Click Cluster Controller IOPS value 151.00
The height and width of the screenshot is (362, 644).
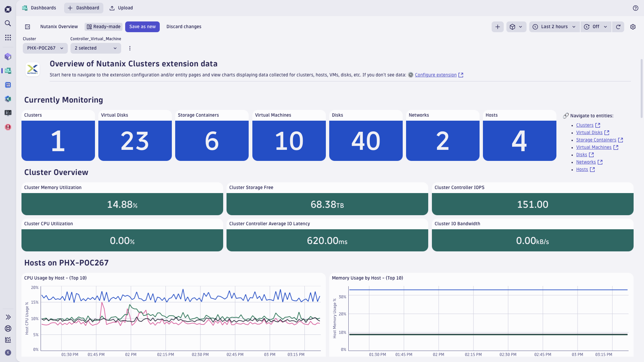[x=533, y=204]
